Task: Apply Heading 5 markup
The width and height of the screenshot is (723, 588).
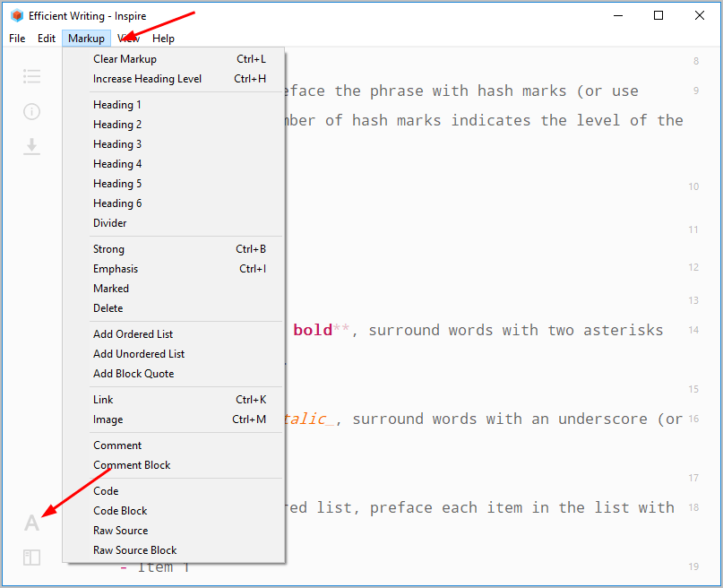Action: [x=174, y=184]
